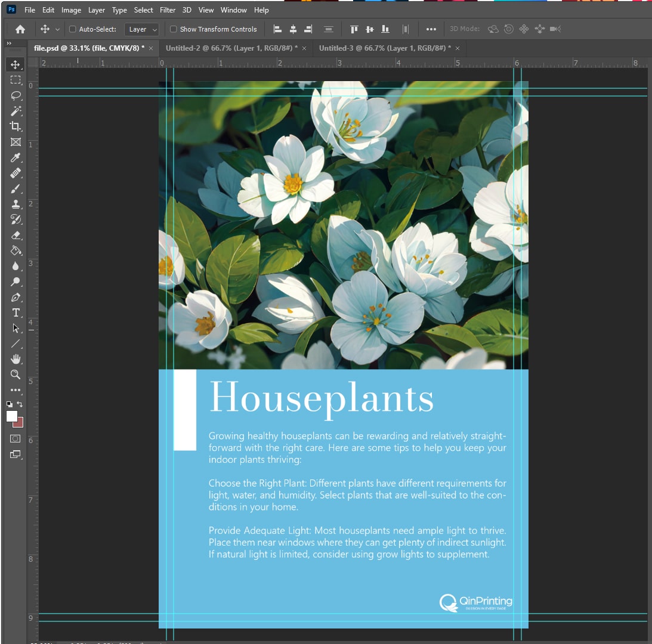
Task: Select the Horizontal Type tool
Action: pyautogui.click(x=16, y=312)
